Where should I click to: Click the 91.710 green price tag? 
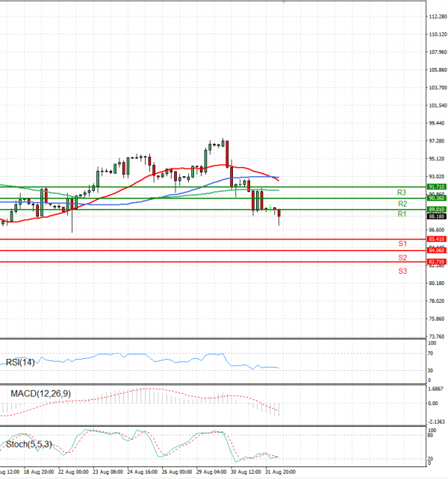pyautogui.click(x=437, y=187)
